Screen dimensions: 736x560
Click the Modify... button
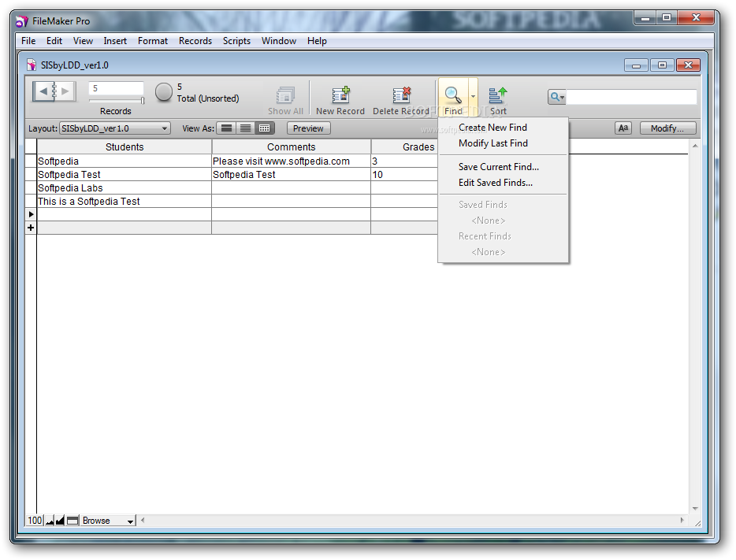click(x=667, y=128)
